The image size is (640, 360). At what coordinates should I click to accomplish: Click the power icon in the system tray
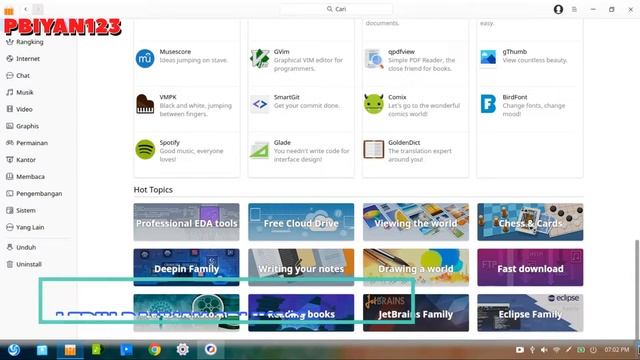point(593,350)
